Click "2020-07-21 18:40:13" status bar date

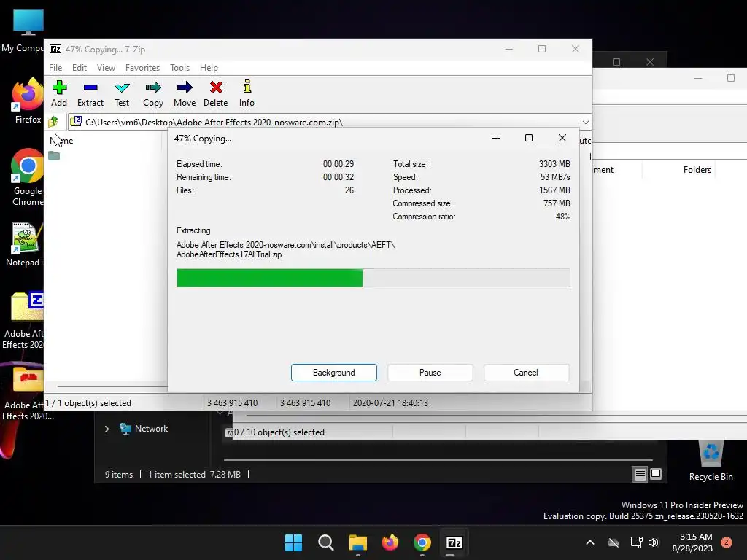(390, 402)
